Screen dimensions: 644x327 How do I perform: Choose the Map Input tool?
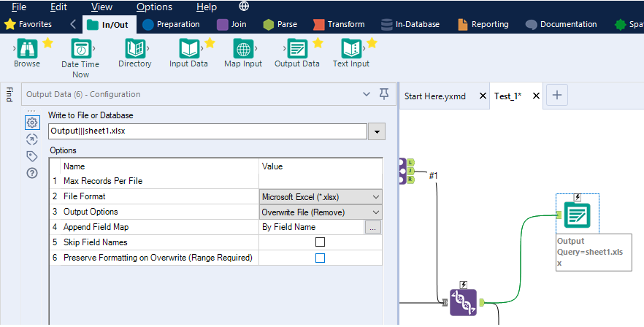pyautogui.click(x=242, y=49)
